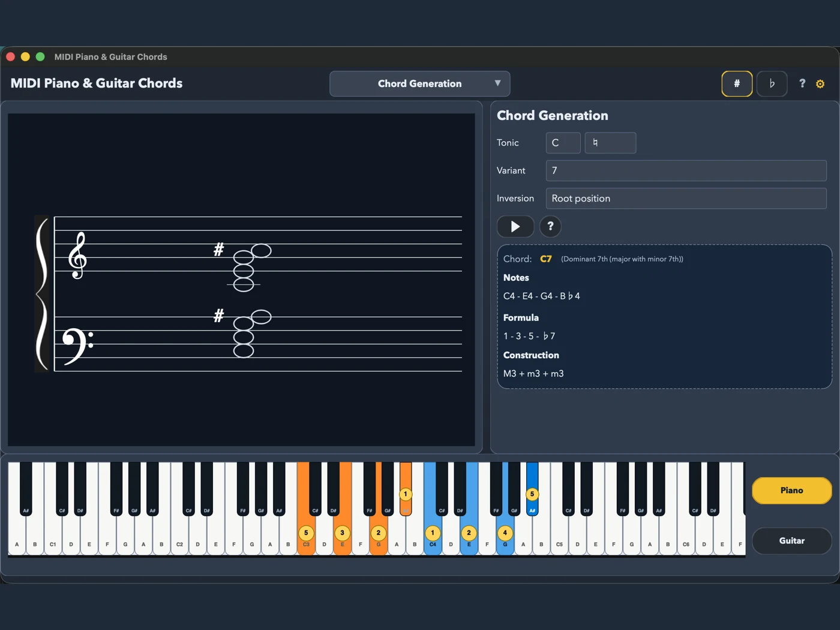Click finger number 5 on orange C3 key
This screenshot has width=840, height=630.
click(x=306, y=533)
